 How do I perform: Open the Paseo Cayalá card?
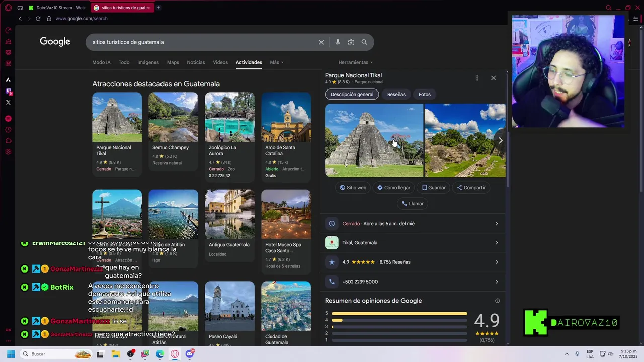point(229,313)
